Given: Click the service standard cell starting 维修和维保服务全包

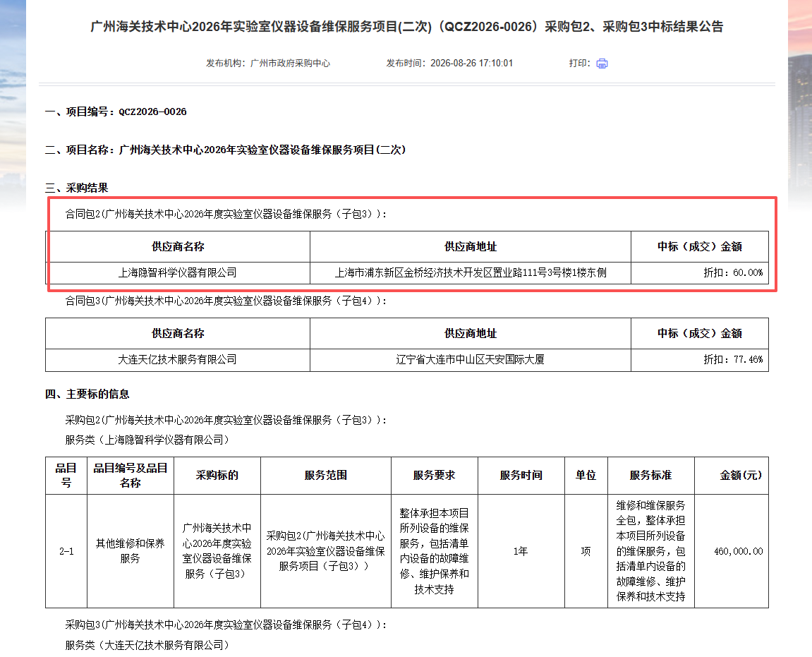Looking at the screenshot, I should tap(651, 551).
